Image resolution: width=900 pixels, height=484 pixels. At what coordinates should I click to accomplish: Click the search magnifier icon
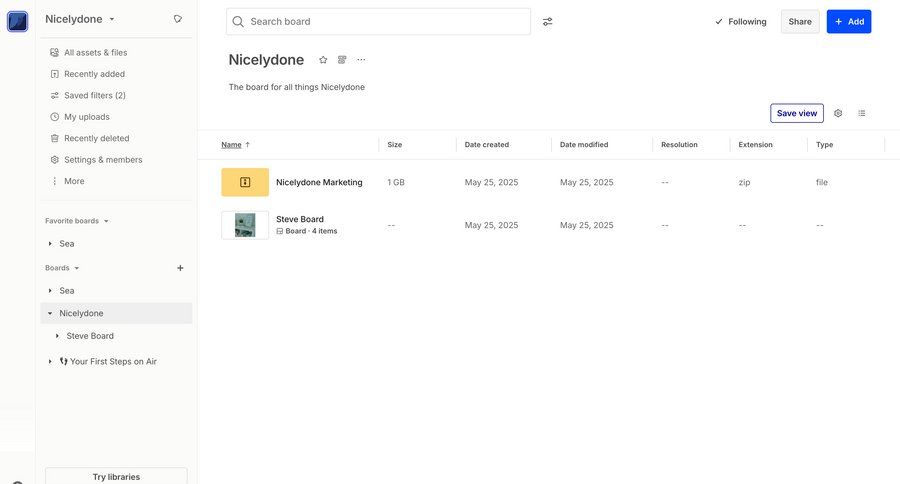[x=238, y=22]
